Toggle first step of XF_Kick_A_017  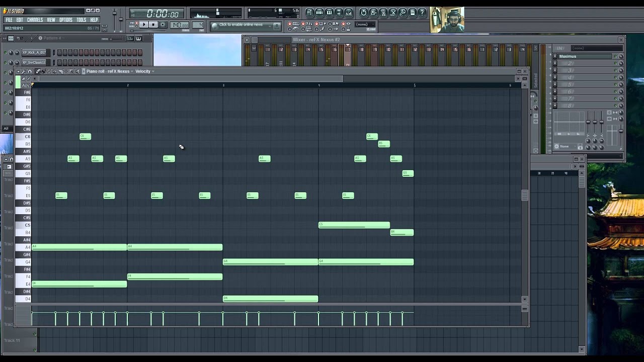click(59, 52)
